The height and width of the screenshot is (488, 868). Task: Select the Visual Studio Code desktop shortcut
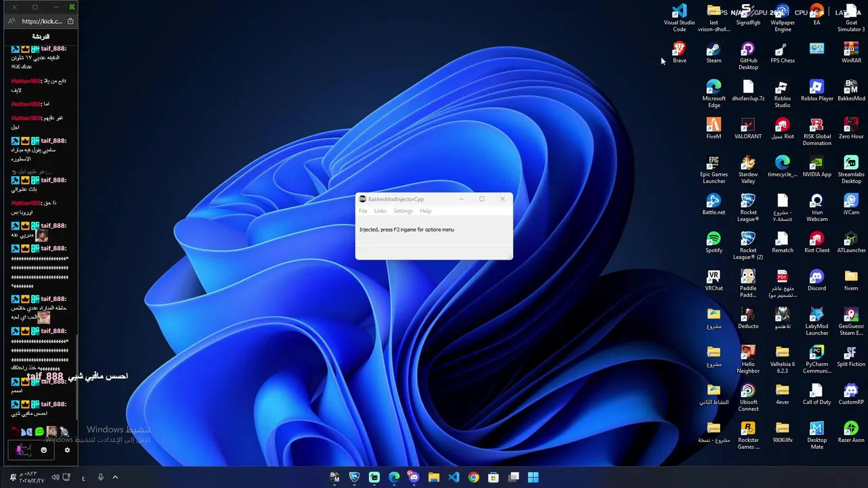click(679, 18)
